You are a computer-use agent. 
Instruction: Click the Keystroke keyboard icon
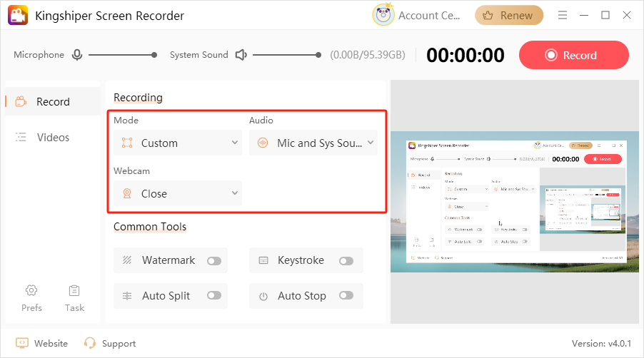coord(263,260)
